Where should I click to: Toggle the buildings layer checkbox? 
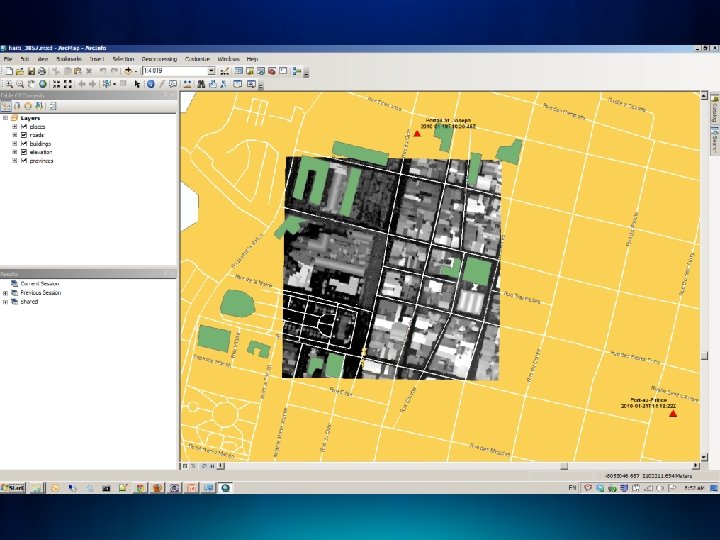pyautogui.click(x=24, y=144)
